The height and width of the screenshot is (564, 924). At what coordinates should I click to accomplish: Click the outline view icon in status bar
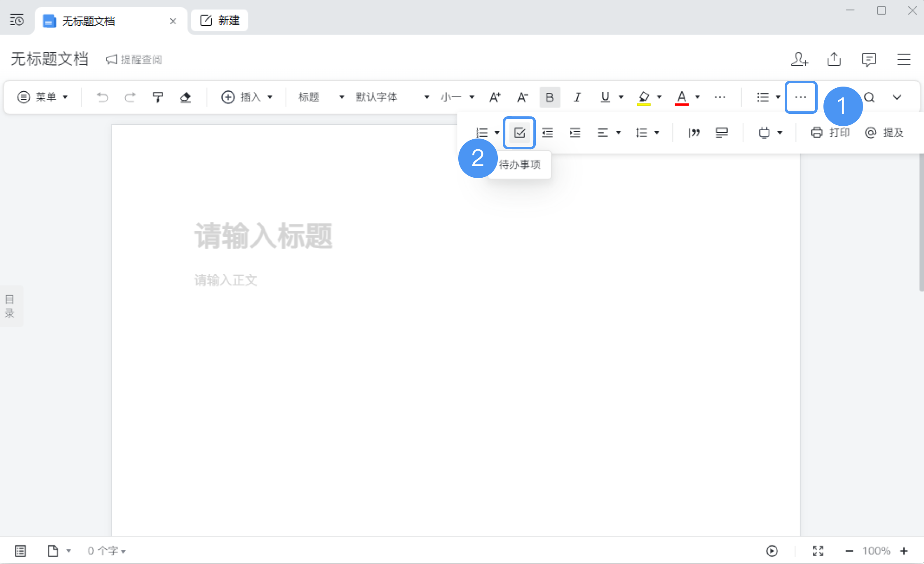pos(20,551)
